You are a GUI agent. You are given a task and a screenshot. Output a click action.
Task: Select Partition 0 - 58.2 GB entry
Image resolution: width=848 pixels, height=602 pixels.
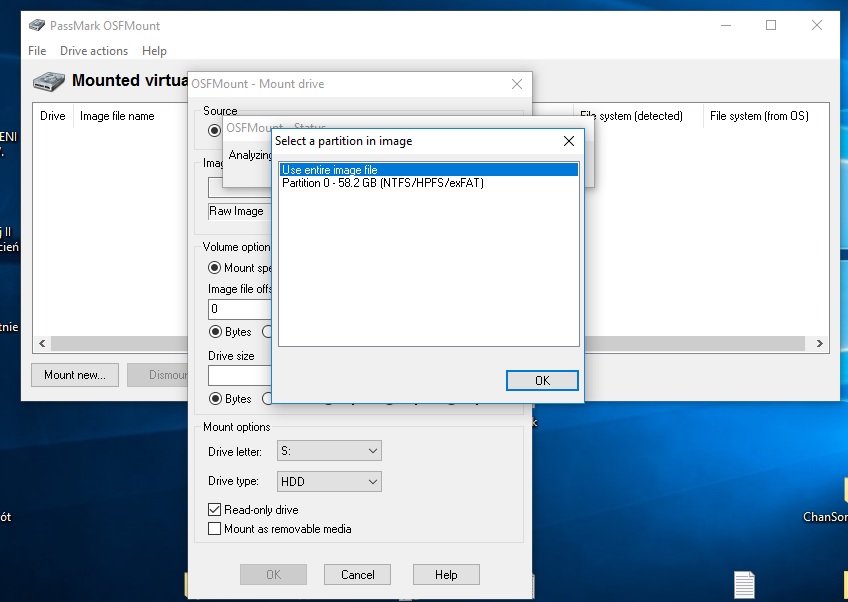[x=429, y=183]
